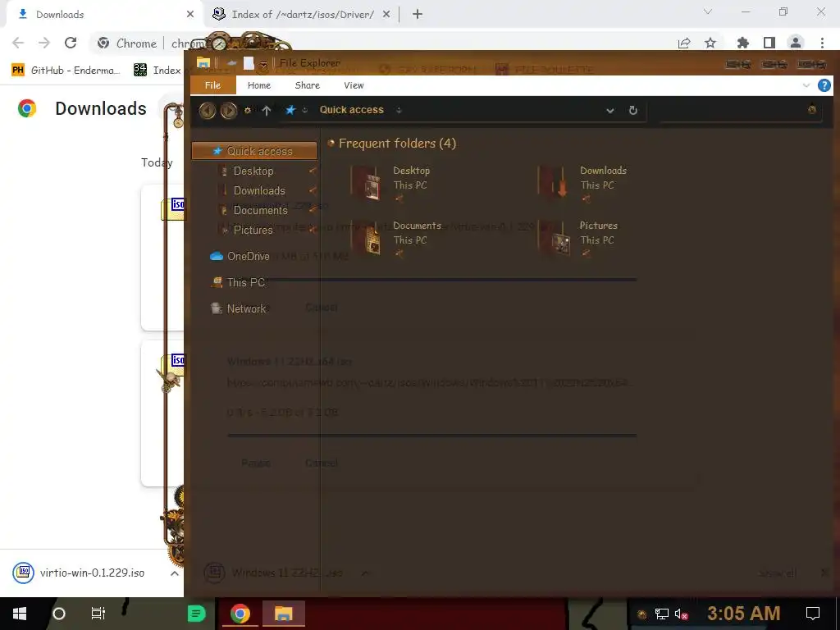Select Quick access in navigation pane
840x630 pixels.
[x=254, y=151]
